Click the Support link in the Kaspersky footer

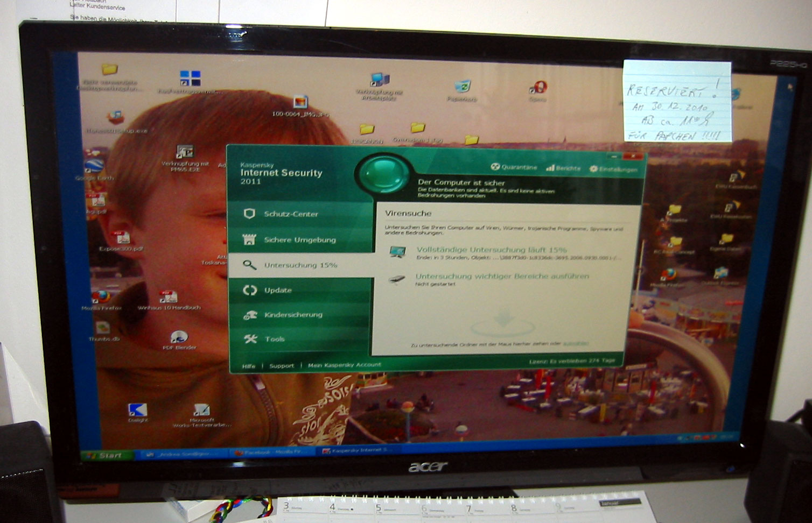click(x=282, y=366)
